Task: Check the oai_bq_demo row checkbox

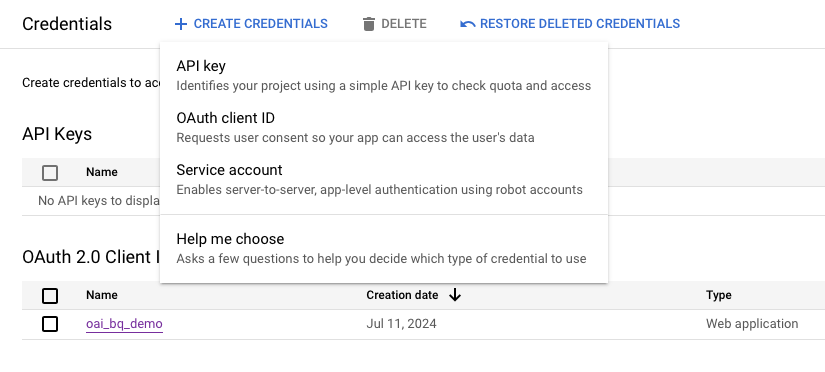Action: [50, 324]
